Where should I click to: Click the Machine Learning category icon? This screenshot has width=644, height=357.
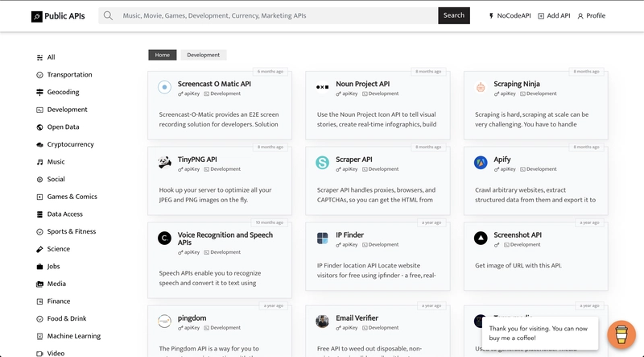[x=39, y=336]
